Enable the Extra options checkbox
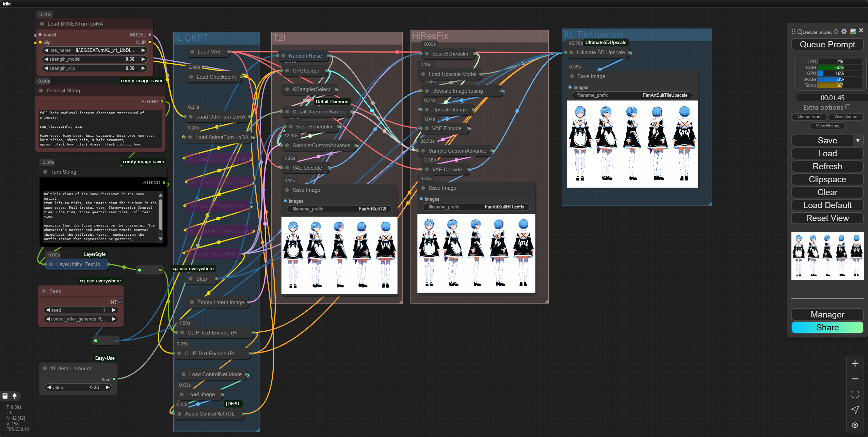This screenshot has height=437, width=868. [848, 107]
